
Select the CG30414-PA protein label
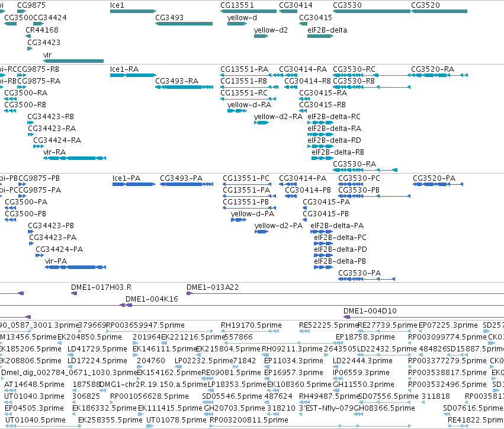pos(303,178)
